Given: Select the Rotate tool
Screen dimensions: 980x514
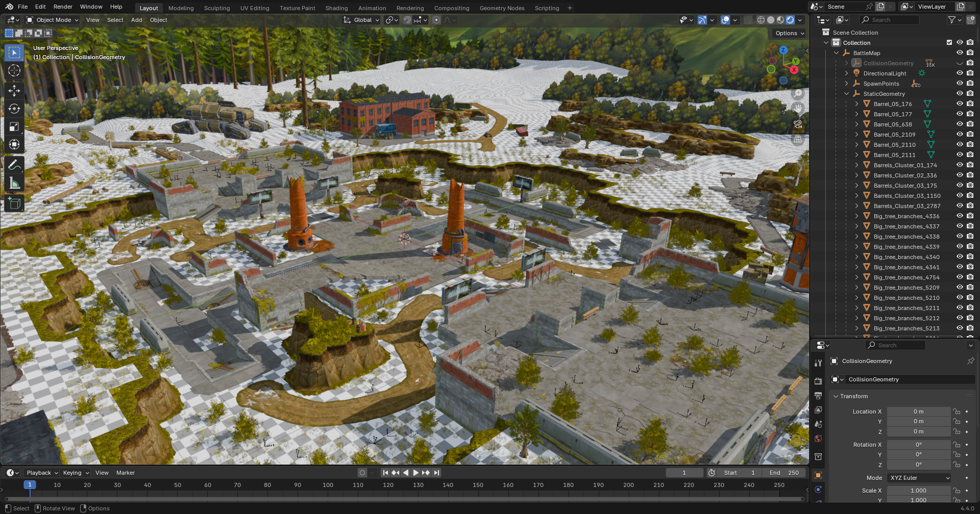Looking at the screenshot, I should tap(14, 109).
